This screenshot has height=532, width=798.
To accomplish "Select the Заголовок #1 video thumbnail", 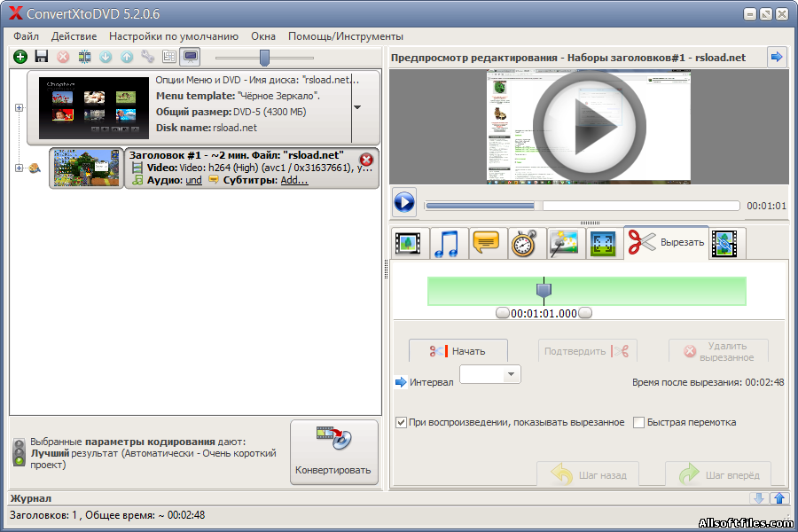I will 87,168.
